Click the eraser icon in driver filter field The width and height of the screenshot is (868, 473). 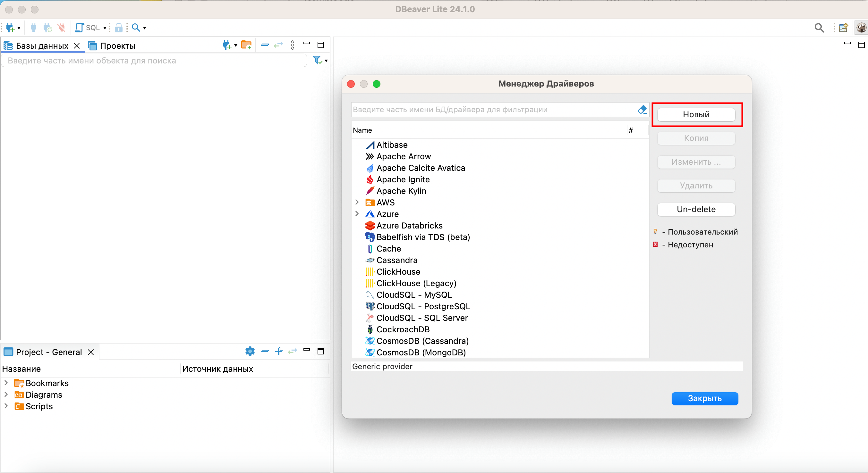point(642,109)
